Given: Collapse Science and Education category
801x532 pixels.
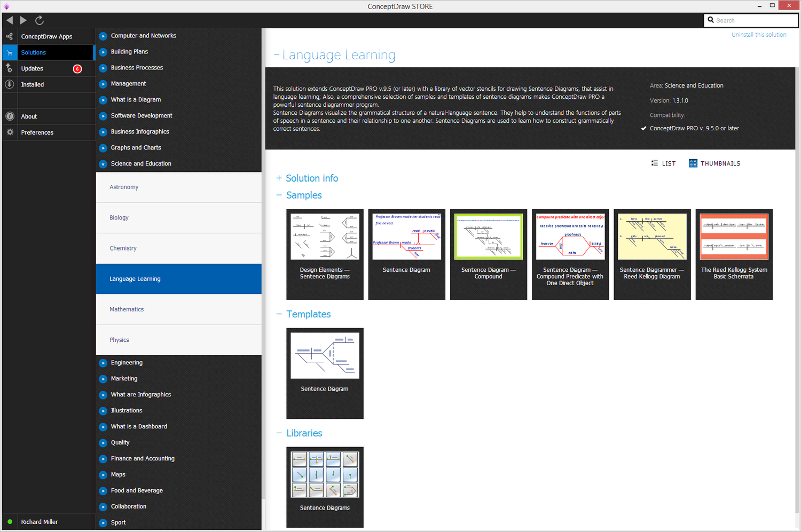Looking at the screenshot, I should tap(103, 164).
